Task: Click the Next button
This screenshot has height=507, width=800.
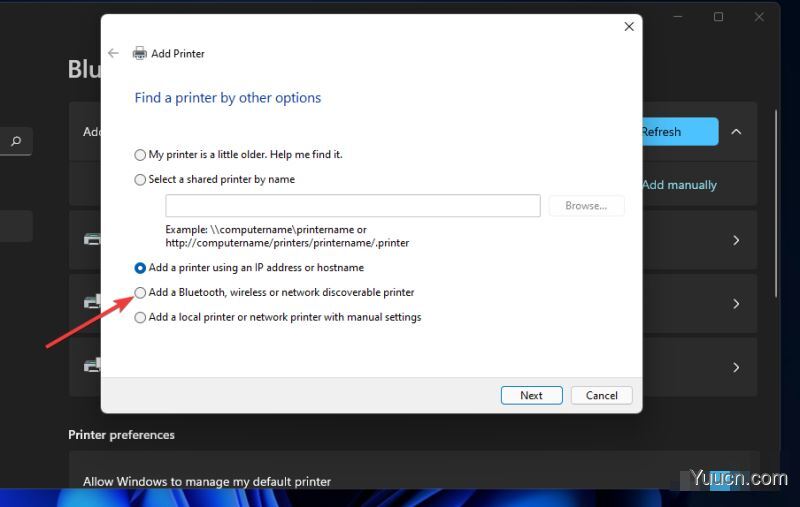Action: pos(532,395)
